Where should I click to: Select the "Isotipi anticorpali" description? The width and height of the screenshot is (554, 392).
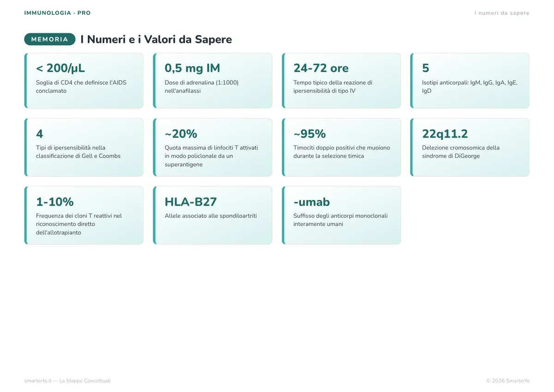[x=470, y=87]
